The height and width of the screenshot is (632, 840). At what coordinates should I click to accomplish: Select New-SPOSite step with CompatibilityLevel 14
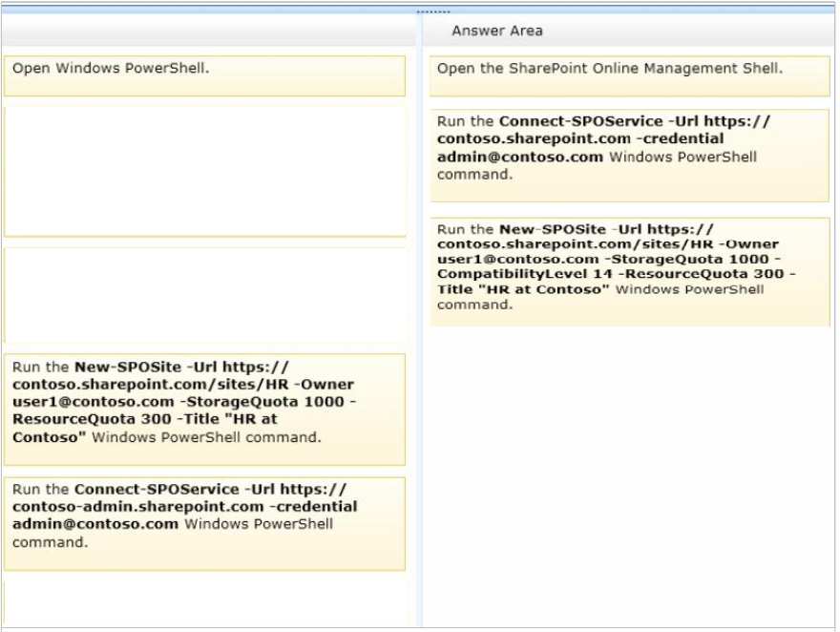(x=629, y=271)
